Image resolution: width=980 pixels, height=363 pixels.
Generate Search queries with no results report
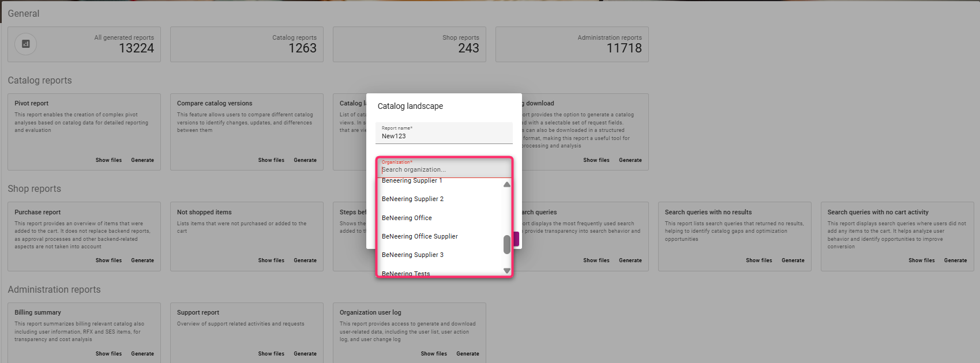coord(793,260)
